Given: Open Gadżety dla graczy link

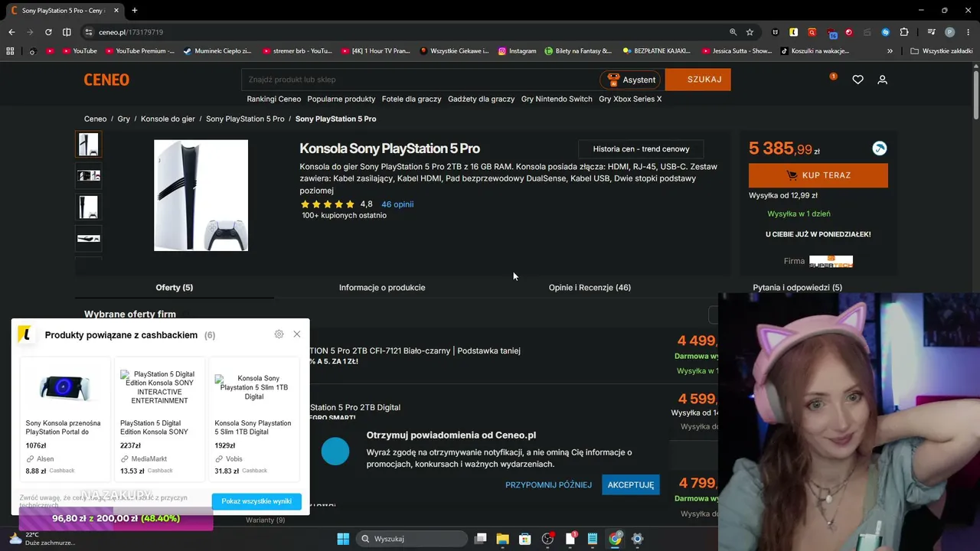Looking at the screenshot, I should (481, 99).
